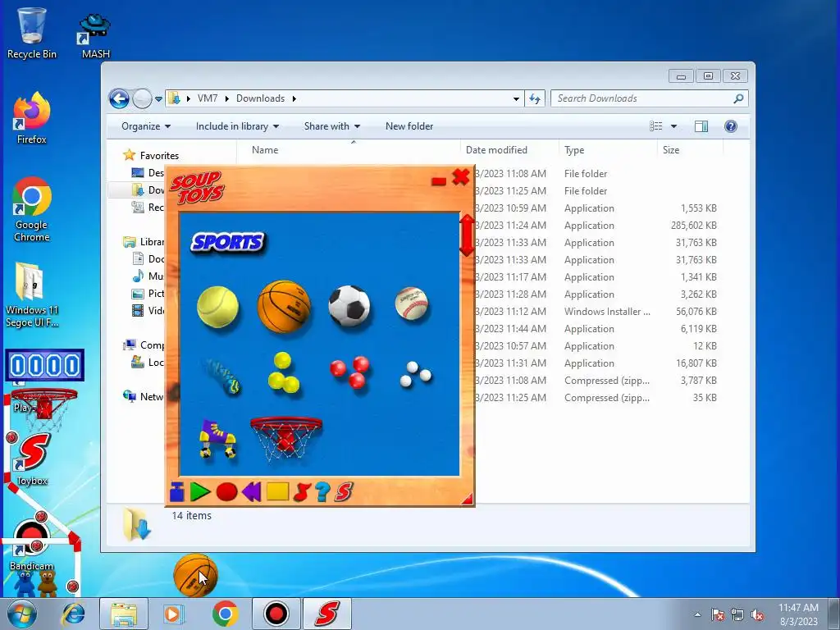Click the basketball on the desktop
The width and height of the screenshot is (840, 630).
click(195, 575)
